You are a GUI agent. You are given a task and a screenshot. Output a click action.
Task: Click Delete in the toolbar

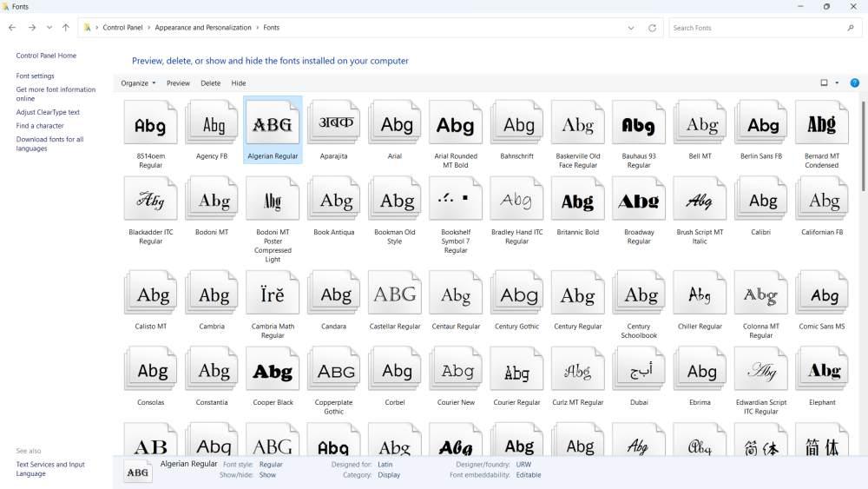tap(210, 83)
